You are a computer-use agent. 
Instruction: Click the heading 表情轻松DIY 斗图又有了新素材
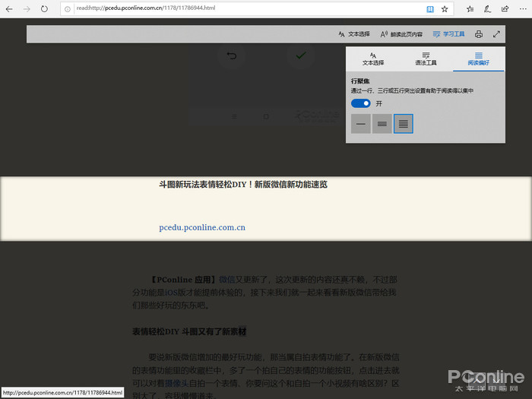189,331
